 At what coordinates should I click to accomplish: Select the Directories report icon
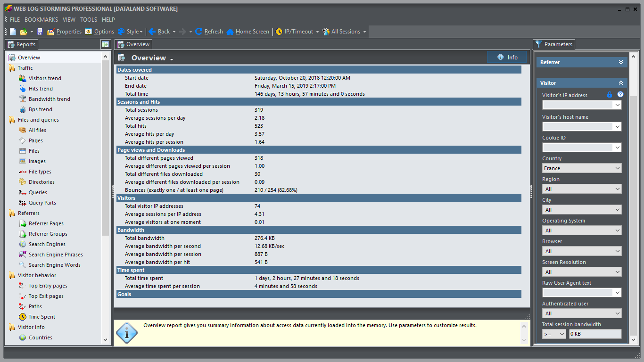tap(23, 182)
